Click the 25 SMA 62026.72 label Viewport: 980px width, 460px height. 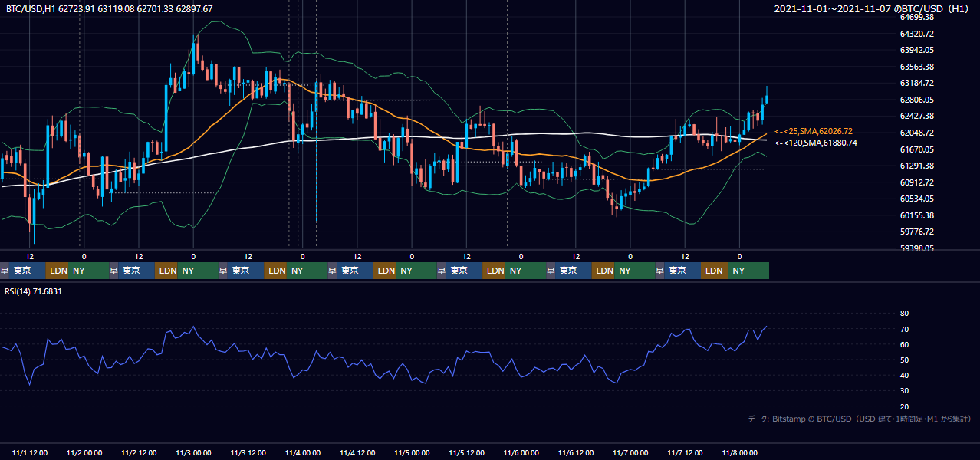tap(814, 131)
